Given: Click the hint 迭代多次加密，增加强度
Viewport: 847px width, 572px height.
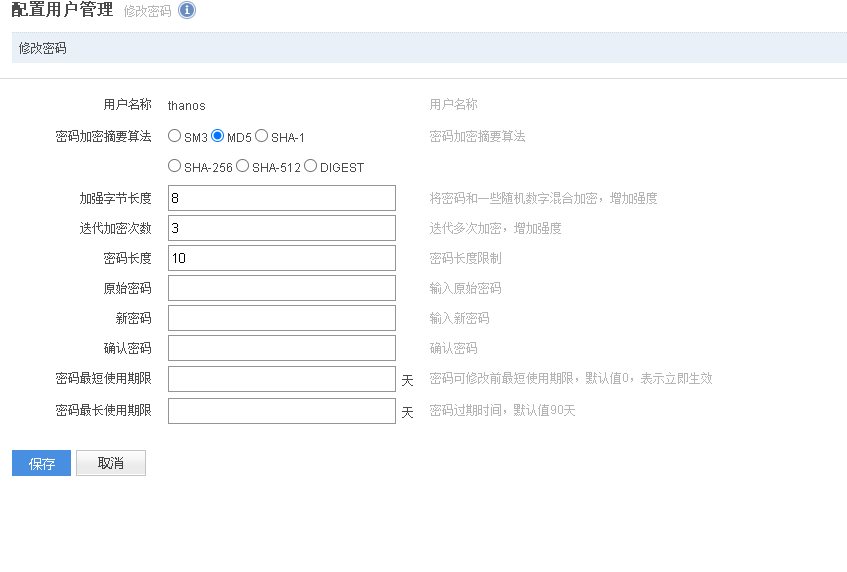Looking at the screenshot, I should 495,228.
